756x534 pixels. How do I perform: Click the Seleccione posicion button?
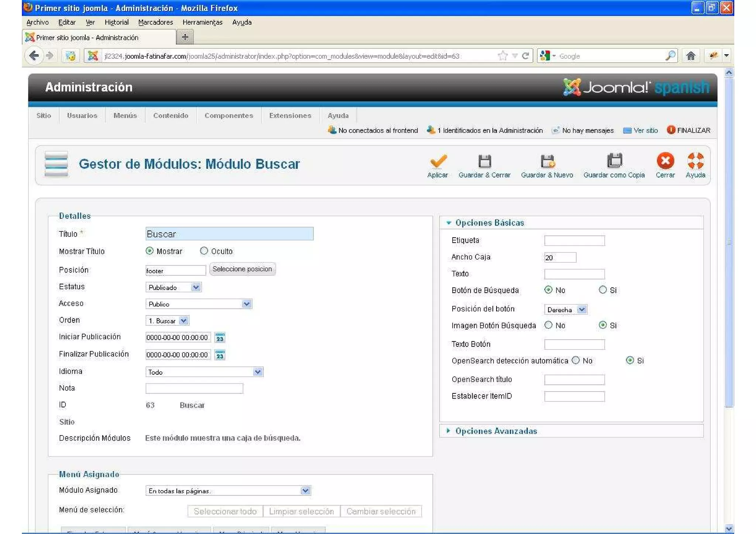[242, 269]
